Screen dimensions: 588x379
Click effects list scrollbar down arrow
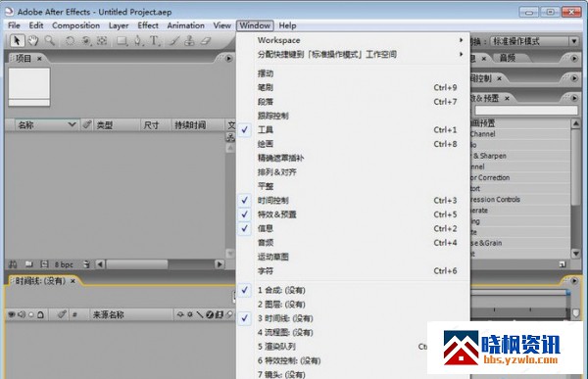576,254
